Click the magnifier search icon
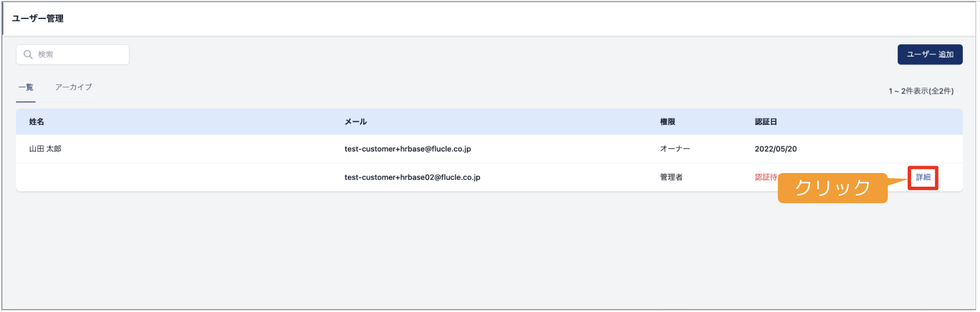 click(28, 54)
